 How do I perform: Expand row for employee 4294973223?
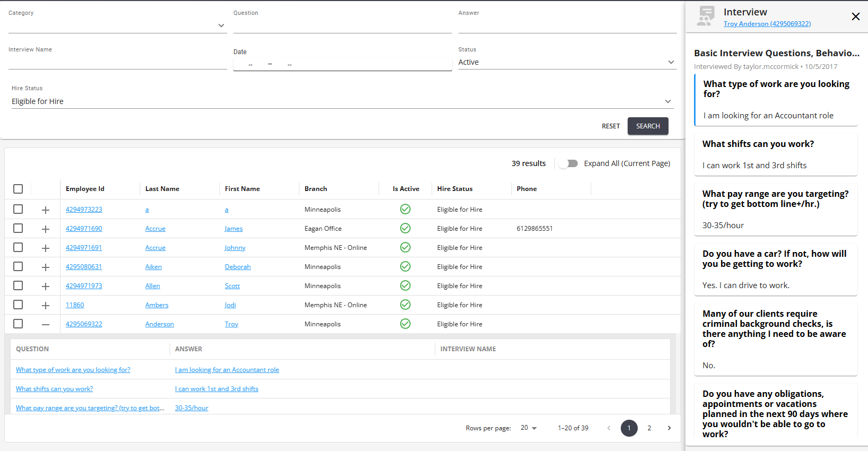(46, 210)
